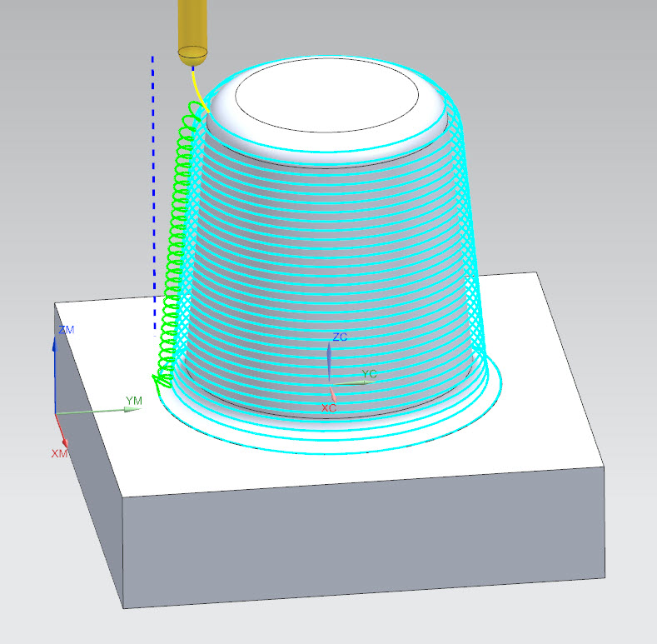Screen dimensions: 657x644
Task: Click the YC work coordinate label
Action: click(x=369, y=373)
